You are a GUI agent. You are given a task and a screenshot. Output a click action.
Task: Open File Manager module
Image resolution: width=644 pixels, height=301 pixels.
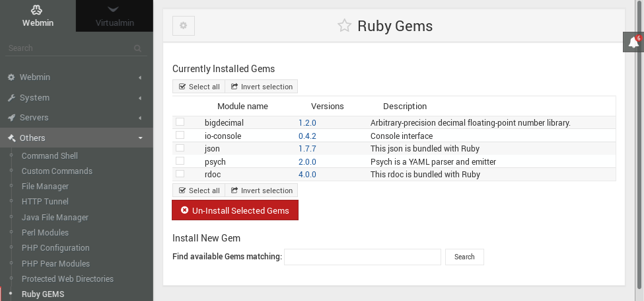45,187
